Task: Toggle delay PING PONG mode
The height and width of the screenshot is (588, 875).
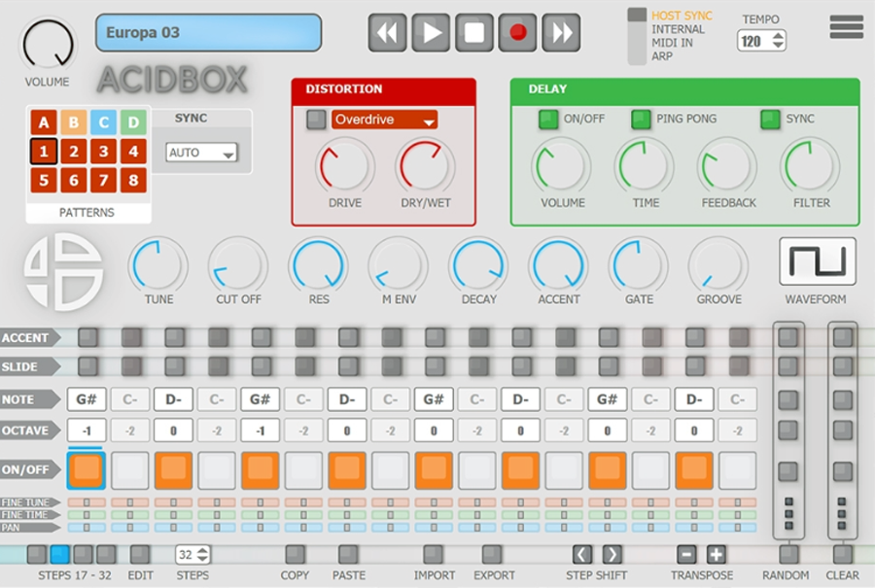Action: tap(641, 119)
